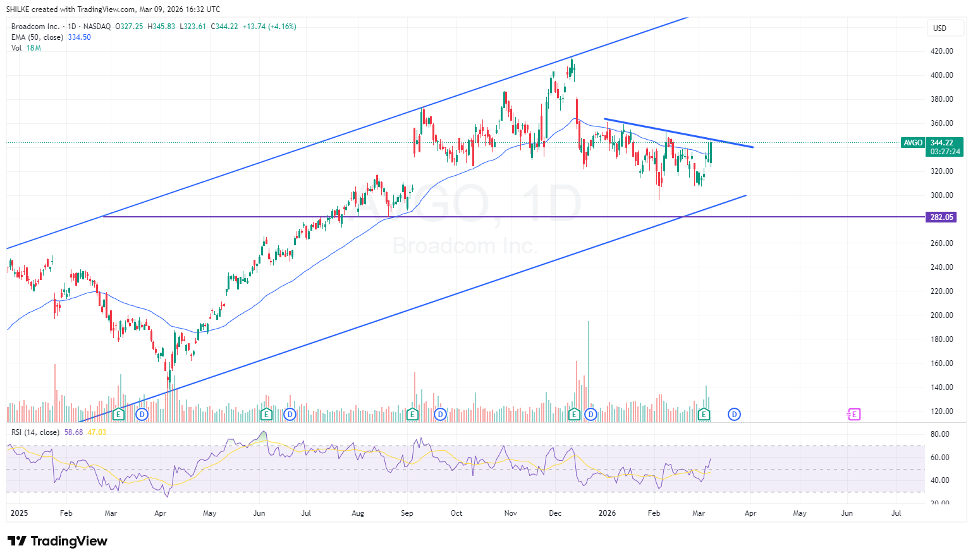
Task: Click the 140.00 price axis label
Action: pyautogui.click(x=942, y=387)
